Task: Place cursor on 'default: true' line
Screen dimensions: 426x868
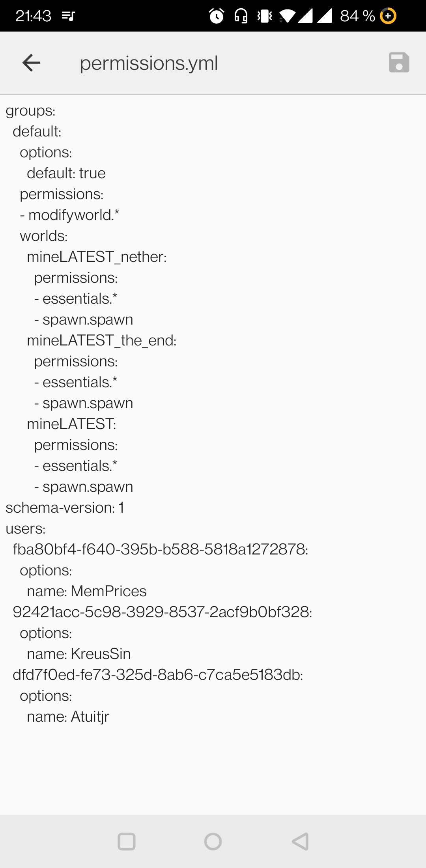Action: point(66,173)
